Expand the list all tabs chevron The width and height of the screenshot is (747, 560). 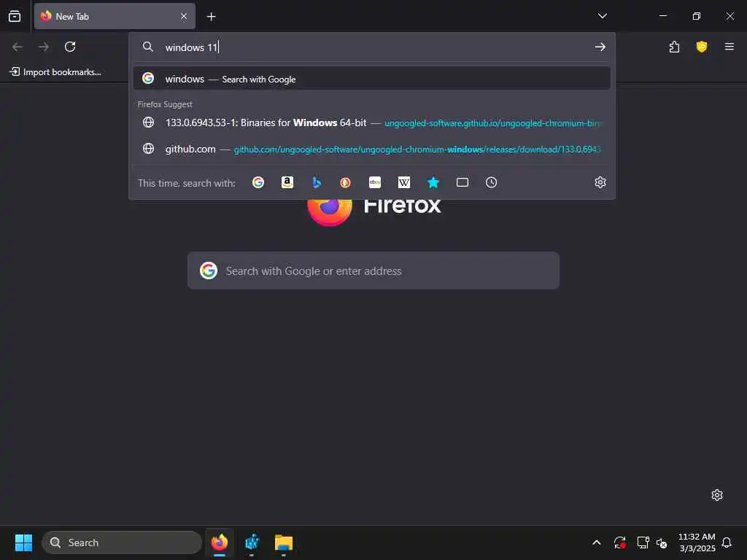point(602,16)
